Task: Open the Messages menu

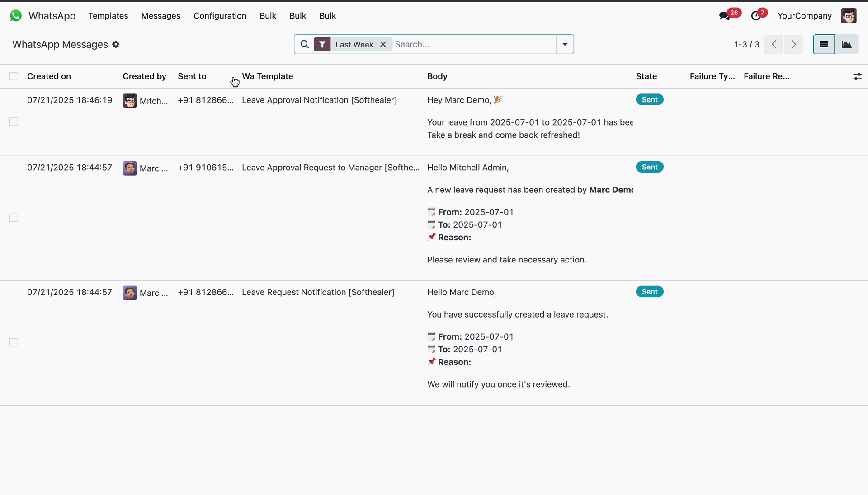Action: [160, 16]
